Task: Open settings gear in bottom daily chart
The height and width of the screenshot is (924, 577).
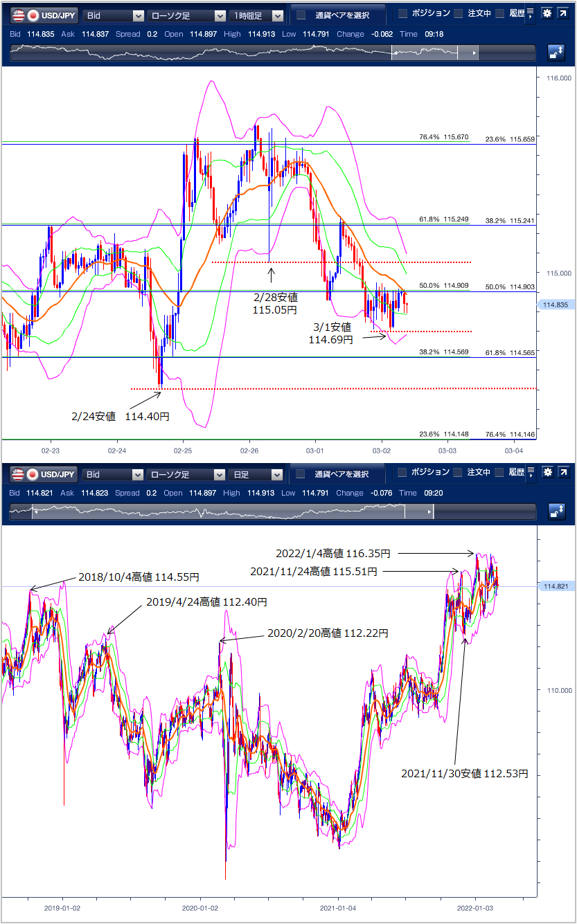Action: coord(547,473)
